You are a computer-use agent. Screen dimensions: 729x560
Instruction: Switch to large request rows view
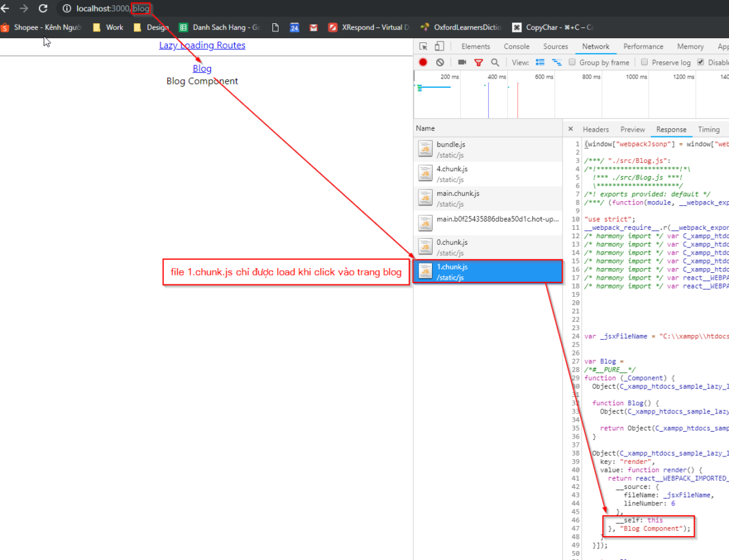tap(541, 62)
